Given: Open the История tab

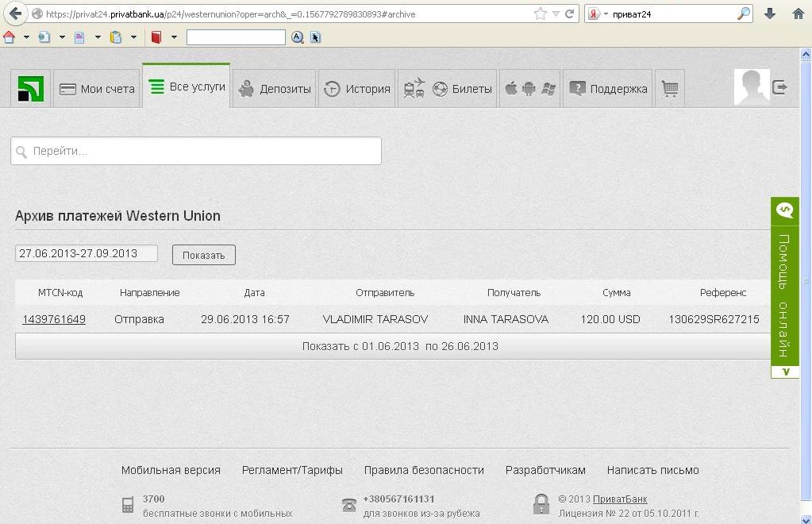Looking at the screenshot, I should pyautogui.click(x=357, y=89).
